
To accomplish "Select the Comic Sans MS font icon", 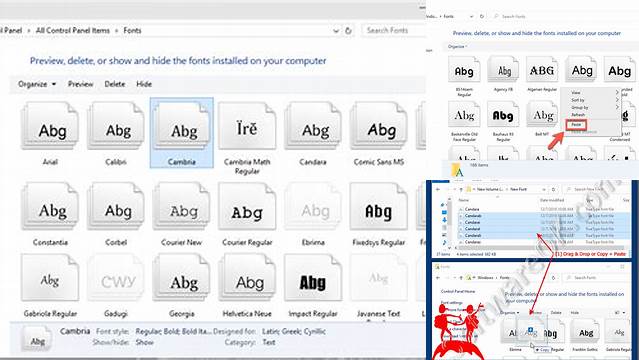I will (379, 126).
